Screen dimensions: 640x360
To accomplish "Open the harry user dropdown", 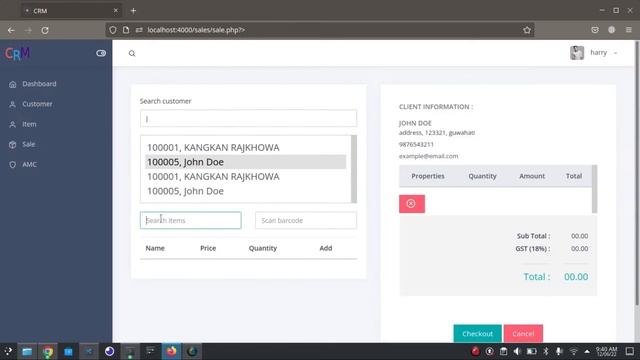I will [x=603, y=53].
